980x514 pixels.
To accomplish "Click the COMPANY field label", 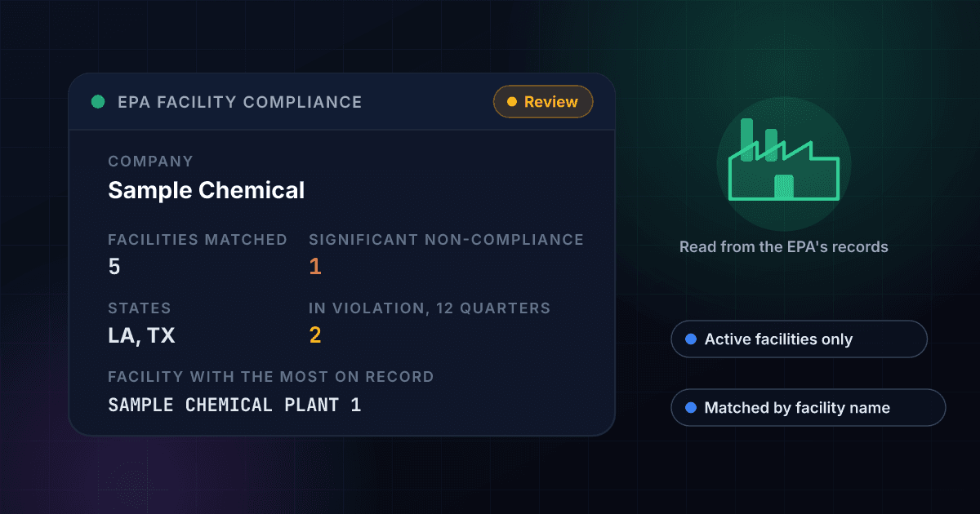I will 151,162.
